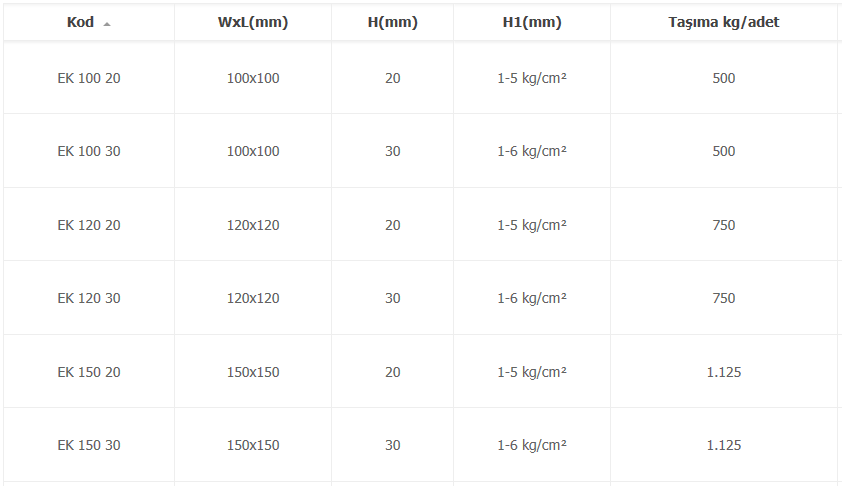The height and width of the screenshot is (486, 842).
Task: Click the 100x100 cell in EK 100 20 row
Action: (253, 78)
